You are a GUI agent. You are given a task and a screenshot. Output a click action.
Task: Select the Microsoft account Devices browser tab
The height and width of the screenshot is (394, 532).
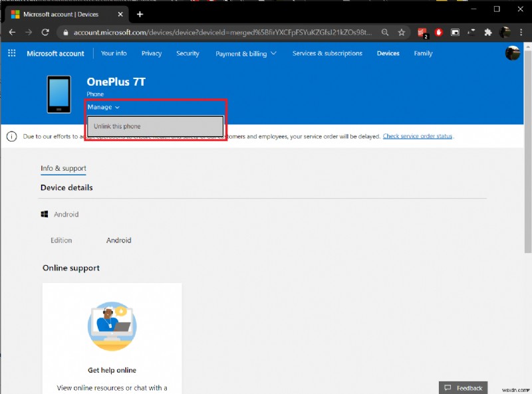[x=66, y=14]
